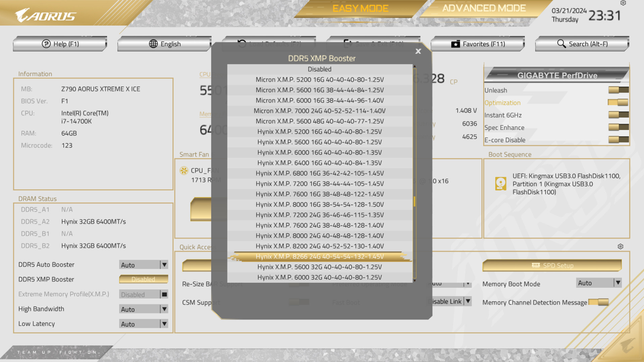The width and height of the screenshot is (644, 362).
Task: Select Hynix X.M.P. 5600 32G profile
Action: (320, 267)
